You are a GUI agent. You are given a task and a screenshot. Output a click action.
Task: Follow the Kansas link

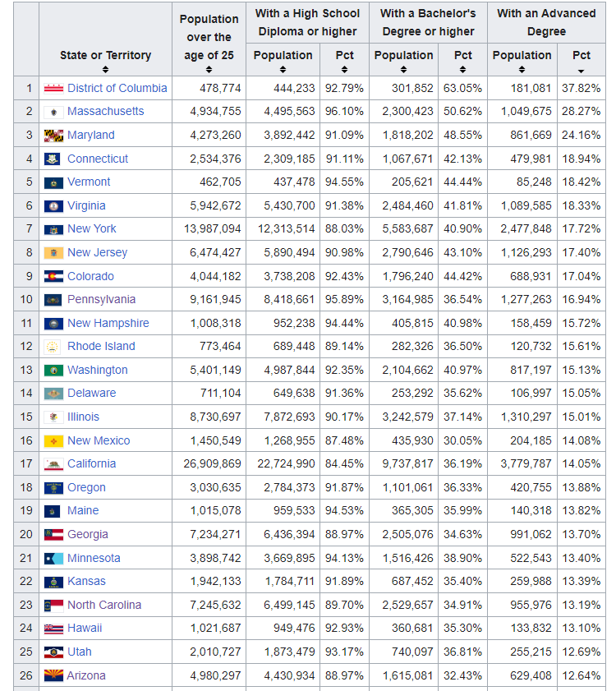click(86, 581)
